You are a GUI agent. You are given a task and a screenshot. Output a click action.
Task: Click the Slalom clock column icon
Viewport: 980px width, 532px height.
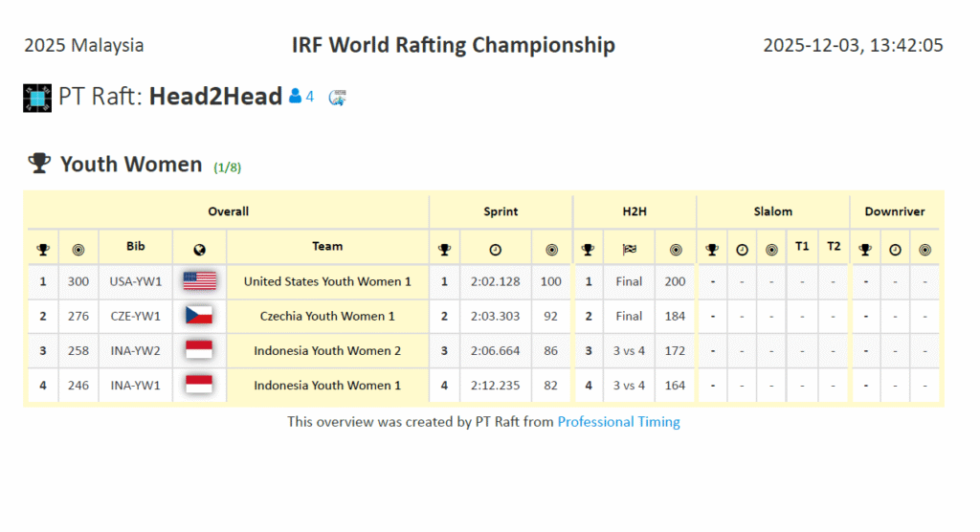coord(742,250)
